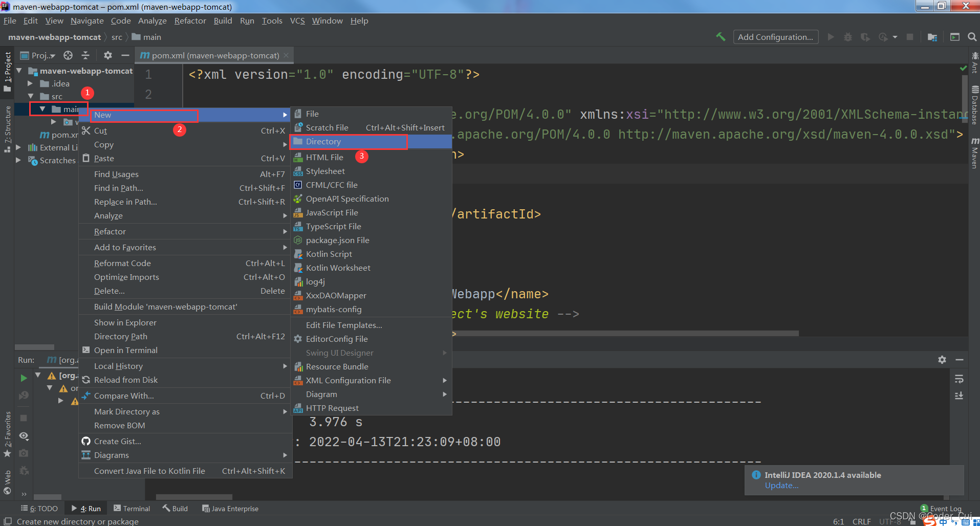Choose Reload from Disk
Viewport: 980px width, 526px height.
coord(185,380)
